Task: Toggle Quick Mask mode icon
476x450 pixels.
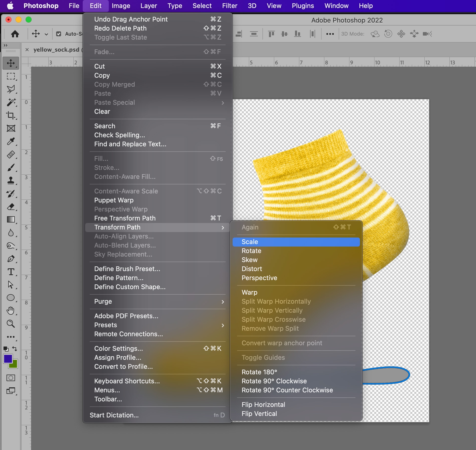Action: [11, 378]
